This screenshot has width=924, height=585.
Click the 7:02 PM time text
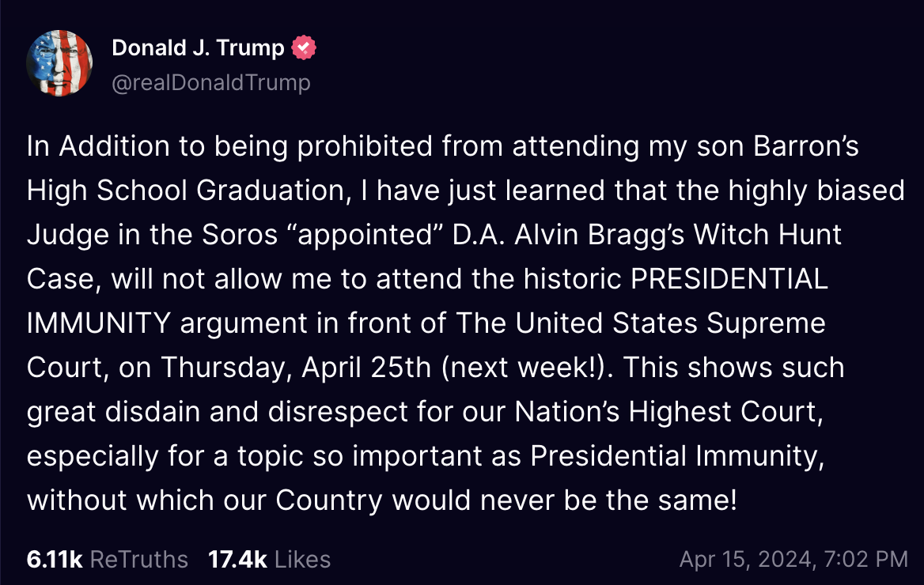pos(866,559)
